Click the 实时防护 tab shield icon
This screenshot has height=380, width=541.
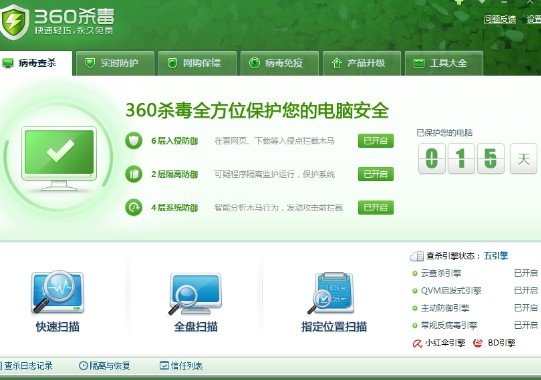tap(90, 63)
